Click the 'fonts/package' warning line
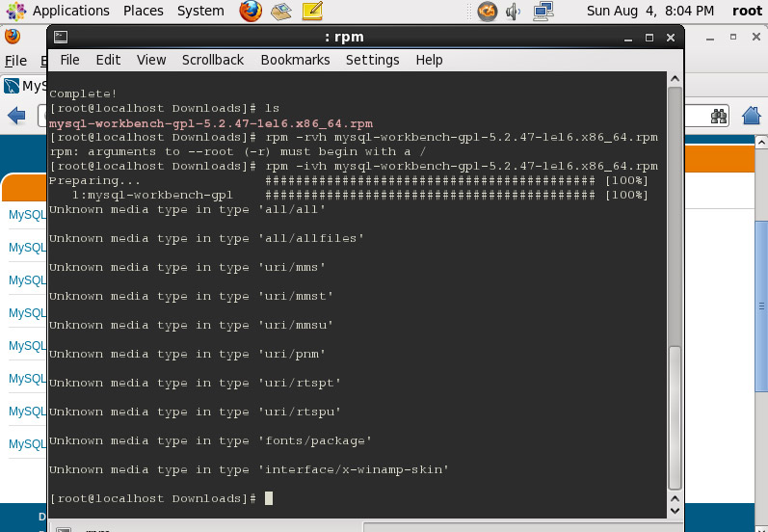The width and height of the screenshot is (768, 532). tap(210, 440)
